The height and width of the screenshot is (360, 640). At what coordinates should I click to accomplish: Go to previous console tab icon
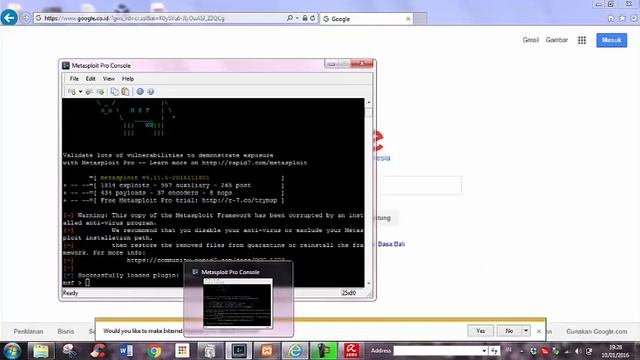[89, 92]
